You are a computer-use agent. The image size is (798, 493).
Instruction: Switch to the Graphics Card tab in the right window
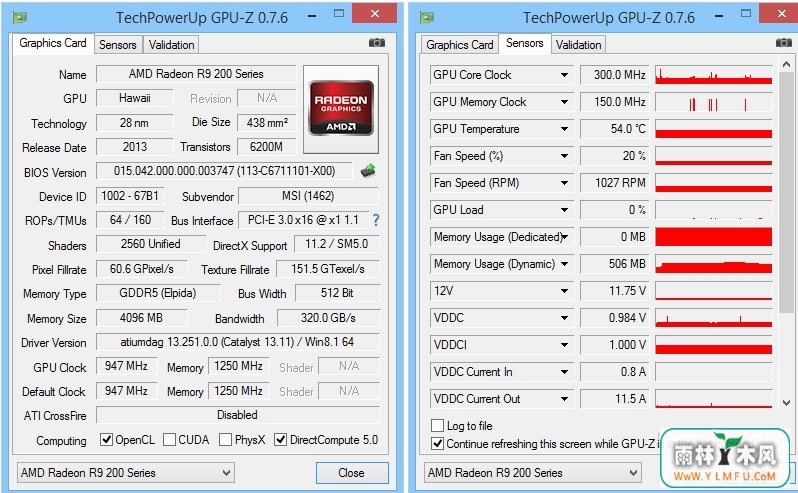coord(460,45)
